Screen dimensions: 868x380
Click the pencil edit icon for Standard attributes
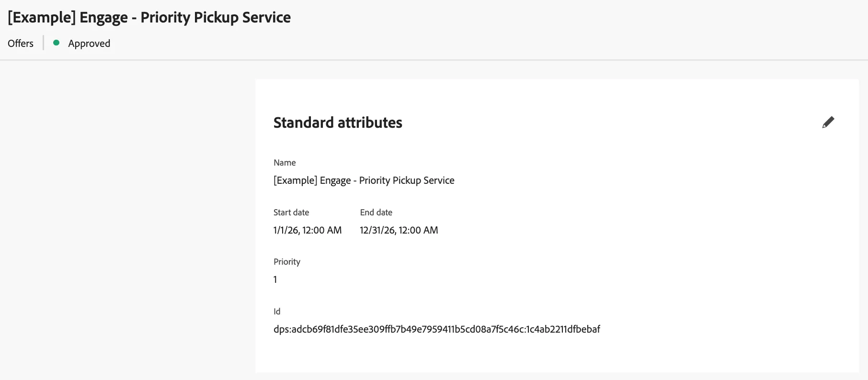[x=828, y=123]
